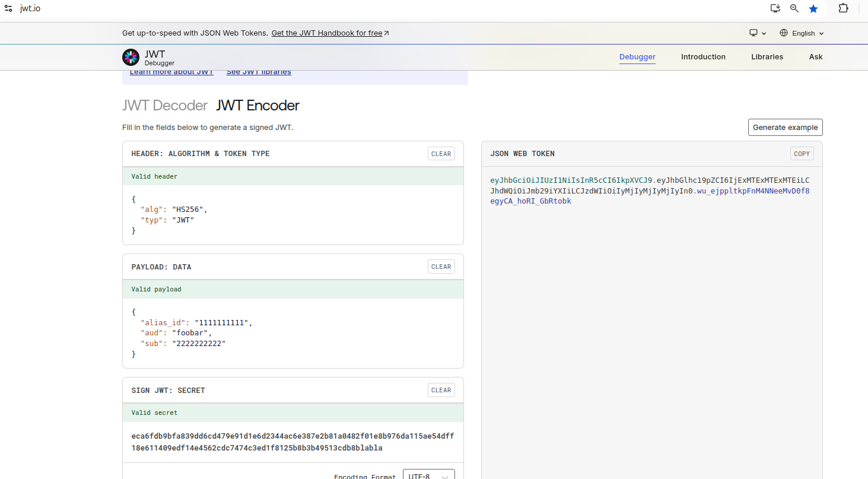Select the JWT Encoder tab
Viewport: 868px width, 479px height.
(257, 106)
